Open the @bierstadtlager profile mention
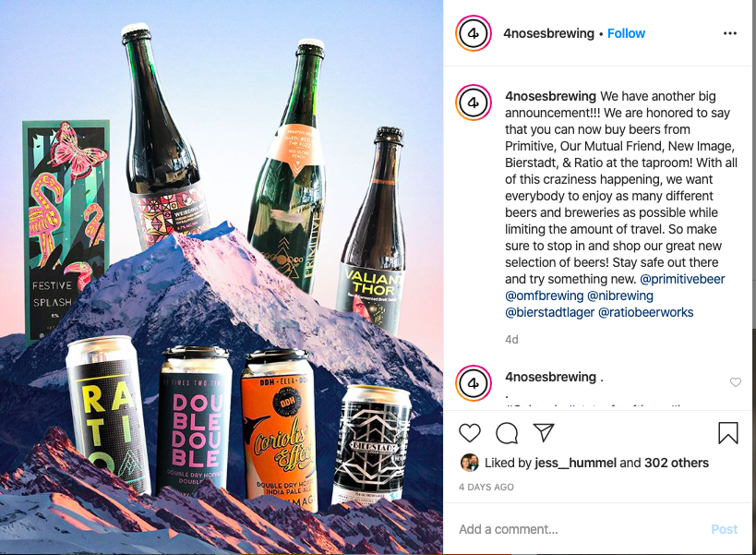 [x=549, y=312]
